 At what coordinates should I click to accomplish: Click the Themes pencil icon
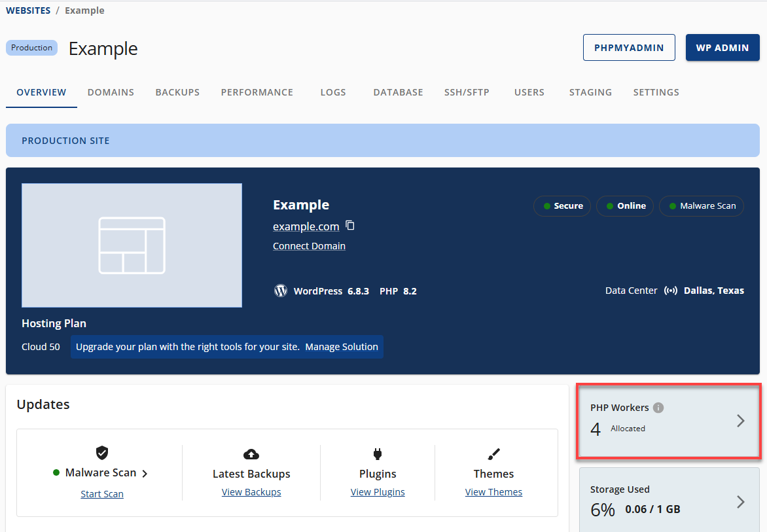click(493, 453)
